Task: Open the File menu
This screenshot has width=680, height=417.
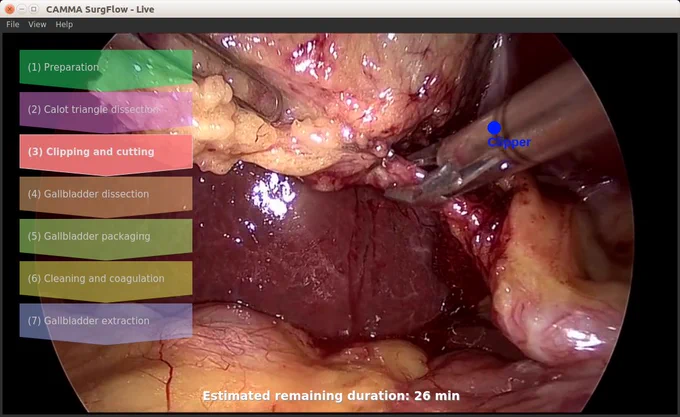Action: tap(13, 24)
